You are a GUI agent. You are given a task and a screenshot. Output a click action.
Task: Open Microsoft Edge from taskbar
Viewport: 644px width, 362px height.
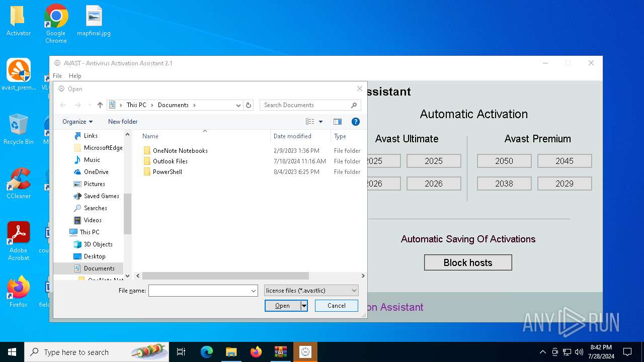pyautogui.click(x=207, y=352)
